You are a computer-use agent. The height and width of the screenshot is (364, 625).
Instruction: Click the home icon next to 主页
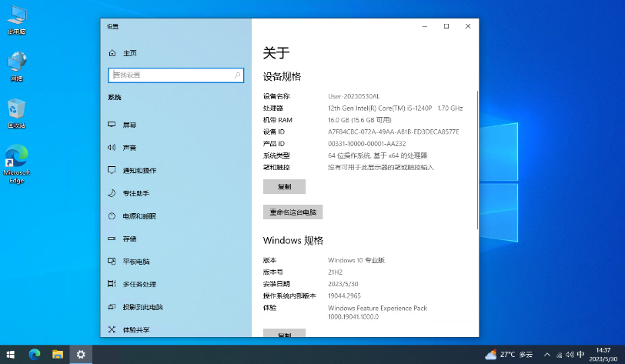pos(112,53)
